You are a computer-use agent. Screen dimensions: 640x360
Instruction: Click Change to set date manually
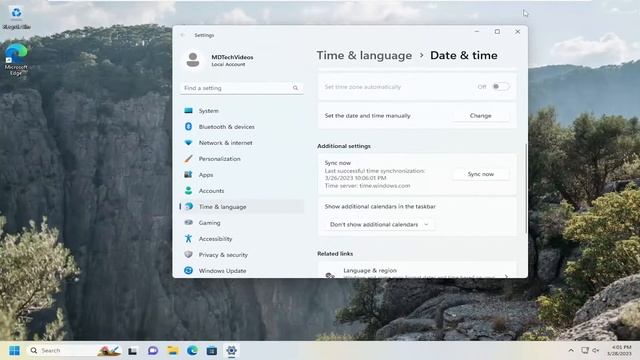(480, 116)
